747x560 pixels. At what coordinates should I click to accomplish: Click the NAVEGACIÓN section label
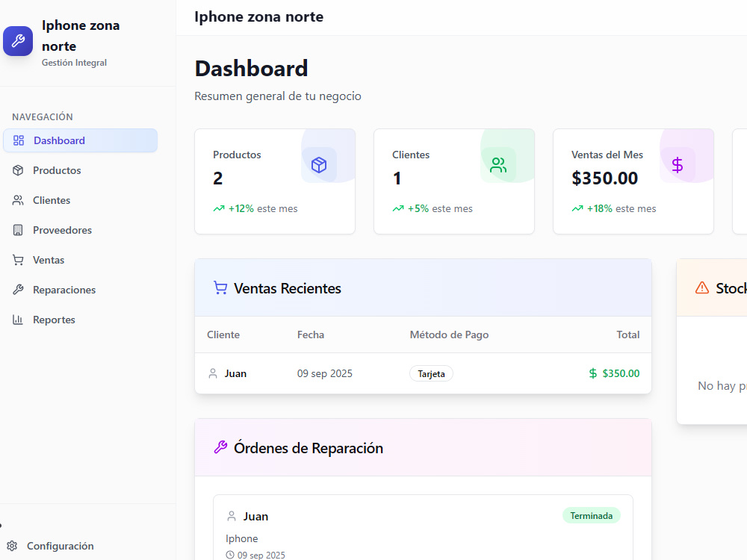(43, 116)
